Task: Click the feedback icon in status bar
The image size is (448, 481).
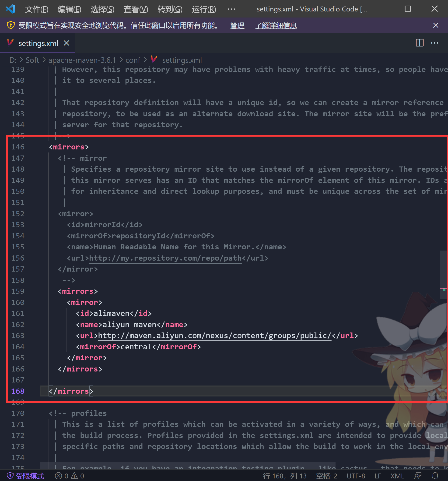Action: point(418,476)
